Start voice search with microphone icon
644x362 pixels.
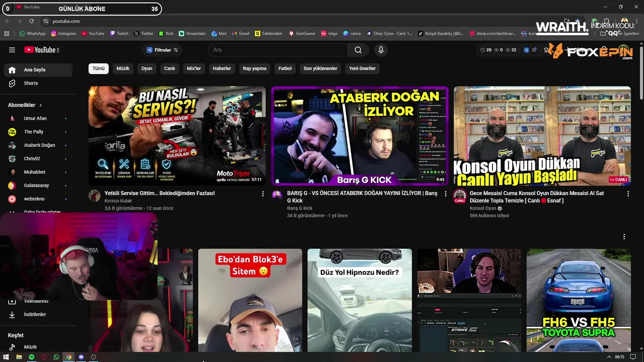click(x=381, y=50)
